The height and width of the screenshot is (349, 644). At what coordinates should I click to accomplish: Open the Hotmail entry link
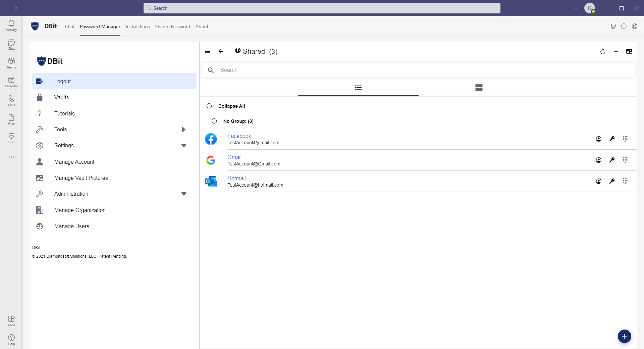point(236,178)
